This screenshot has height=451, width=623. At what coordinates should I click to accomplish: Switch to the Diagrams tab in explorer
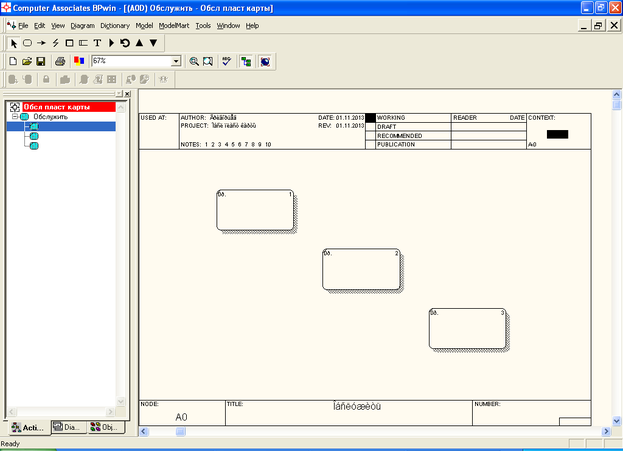[x=67, y=427]
